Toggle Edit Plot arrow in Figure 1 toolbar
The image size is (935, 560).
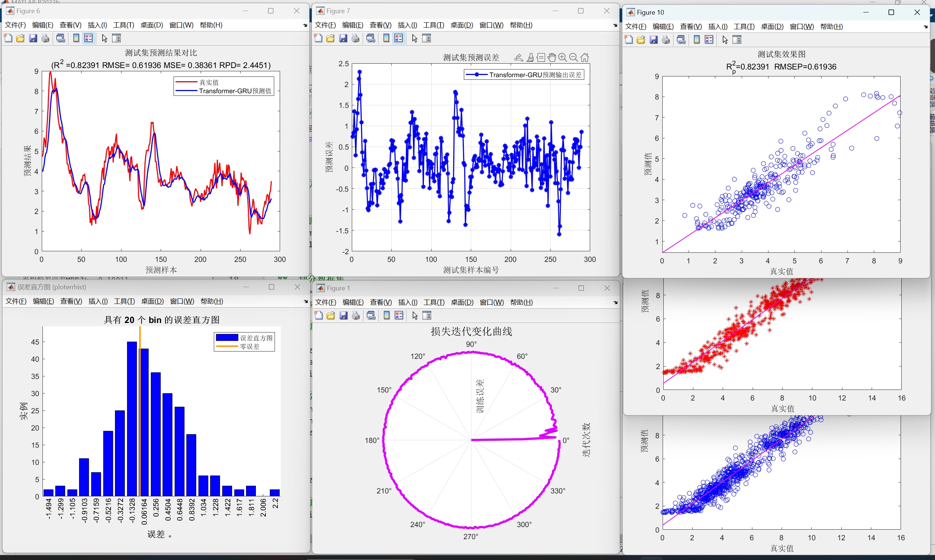415,315
